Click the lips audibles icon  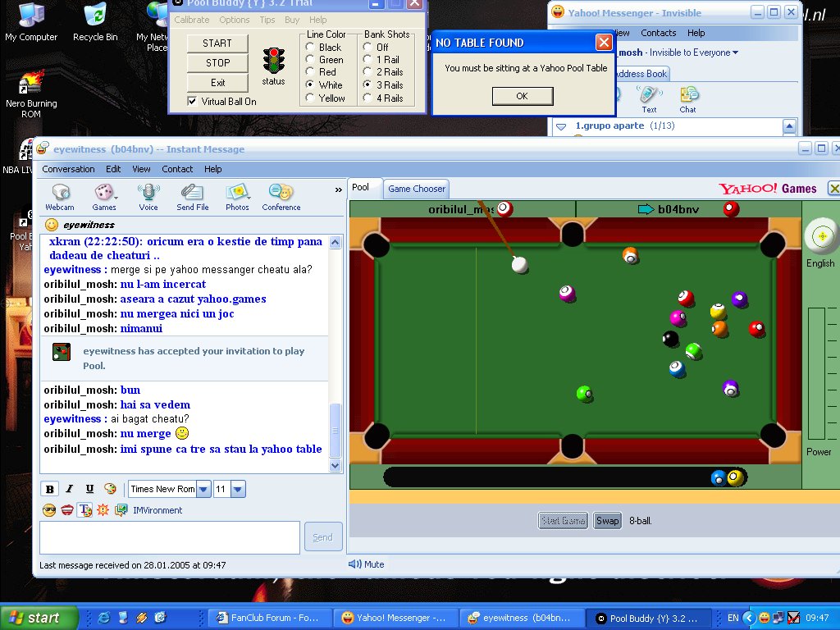point(67,510)
